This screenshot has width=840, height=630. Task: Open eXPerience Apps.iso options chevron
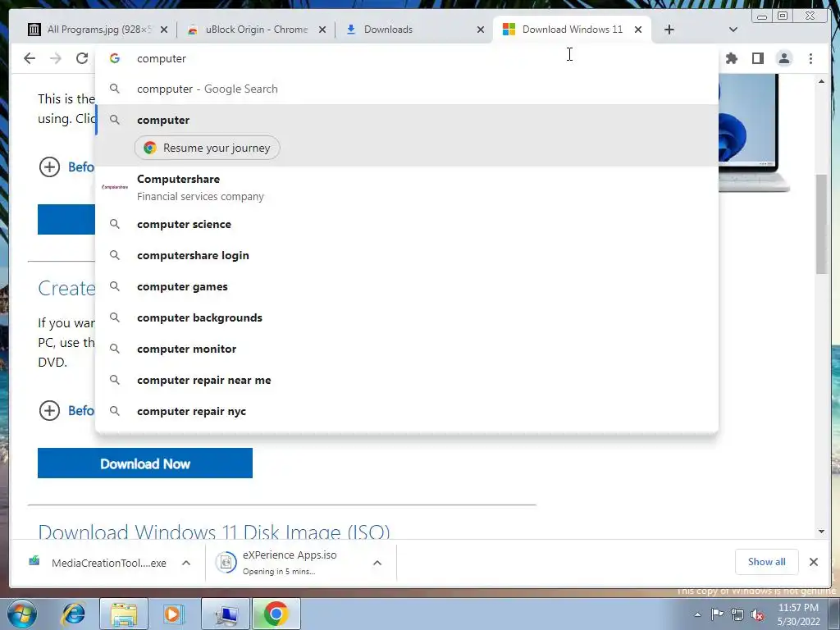click(377, 563)
